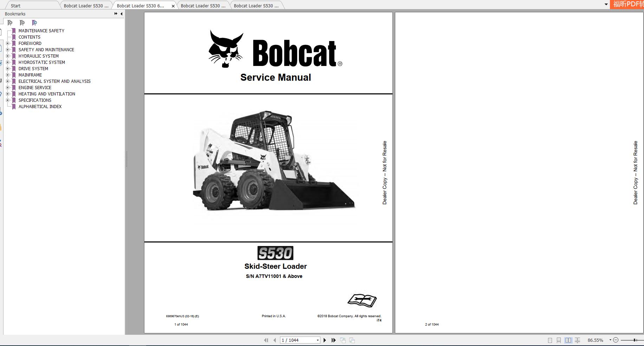Select the expand current bookmark icon
Screen dimensions: 644x346
tap(34, 23)
